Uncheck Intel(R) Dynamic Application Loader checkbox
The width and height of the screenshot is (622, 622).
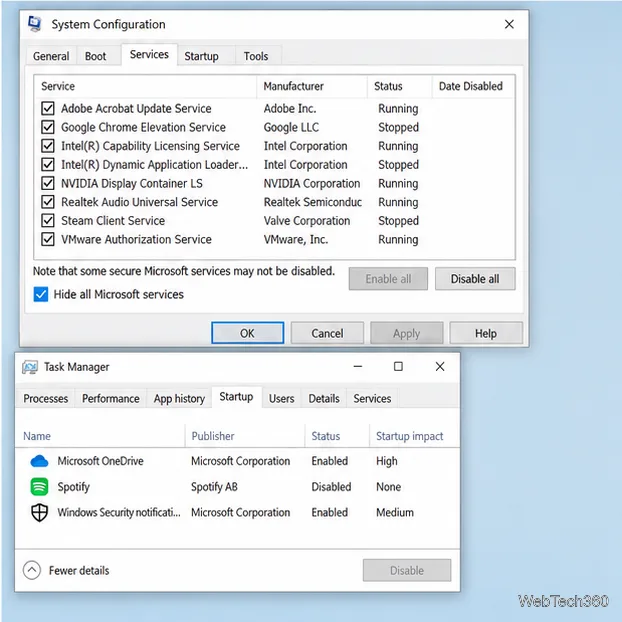[48, 164]
